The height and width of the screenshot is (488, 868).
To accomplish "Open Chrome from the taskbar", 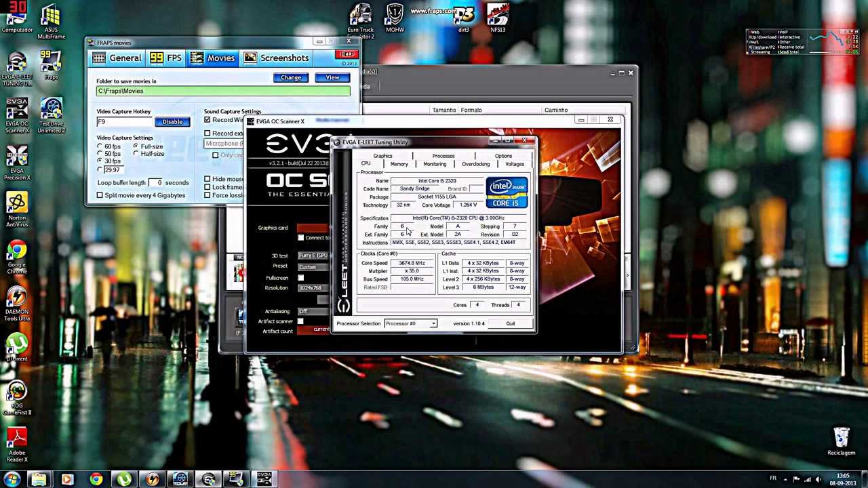I will click(96, 480).
